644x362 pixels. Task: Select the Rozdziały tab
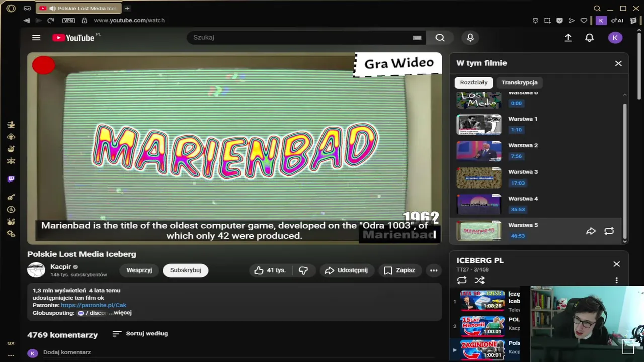[473, 82]
